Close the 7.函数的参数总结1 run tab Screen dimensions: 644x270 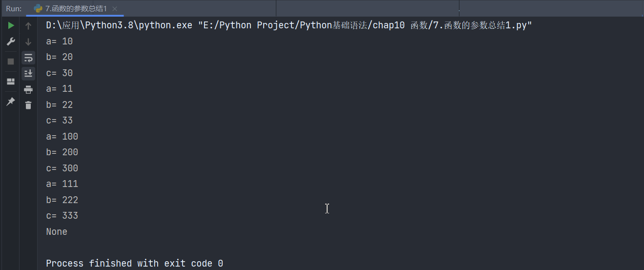pos(115,9)
